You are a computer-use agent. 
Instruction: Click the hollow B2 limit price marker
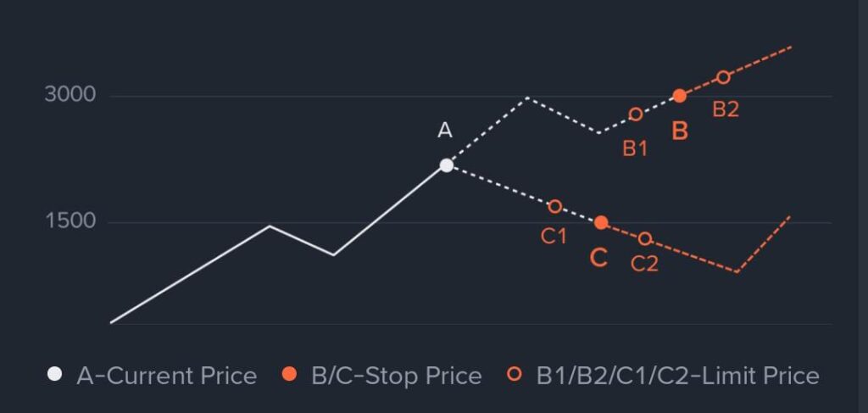[723, 77]
